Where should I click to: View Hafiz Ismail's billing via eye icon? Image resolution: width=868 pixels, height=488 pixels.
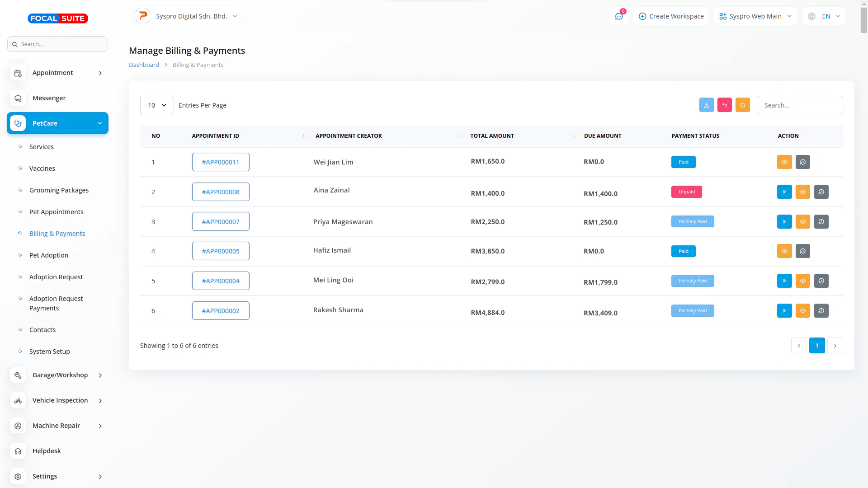(x=784, y=251)
